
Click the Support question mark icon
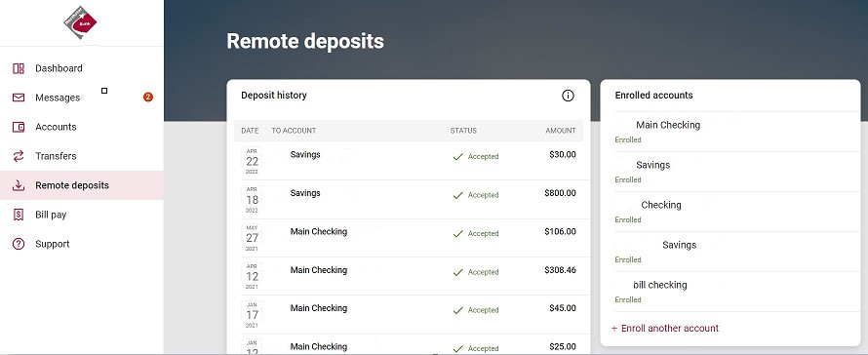coord(19,244)
